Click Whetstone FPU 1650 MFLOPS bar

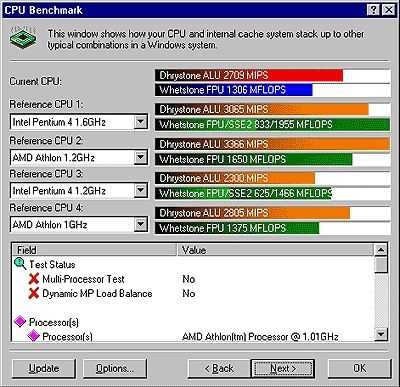pyautogui.click(x=272, y=159)
